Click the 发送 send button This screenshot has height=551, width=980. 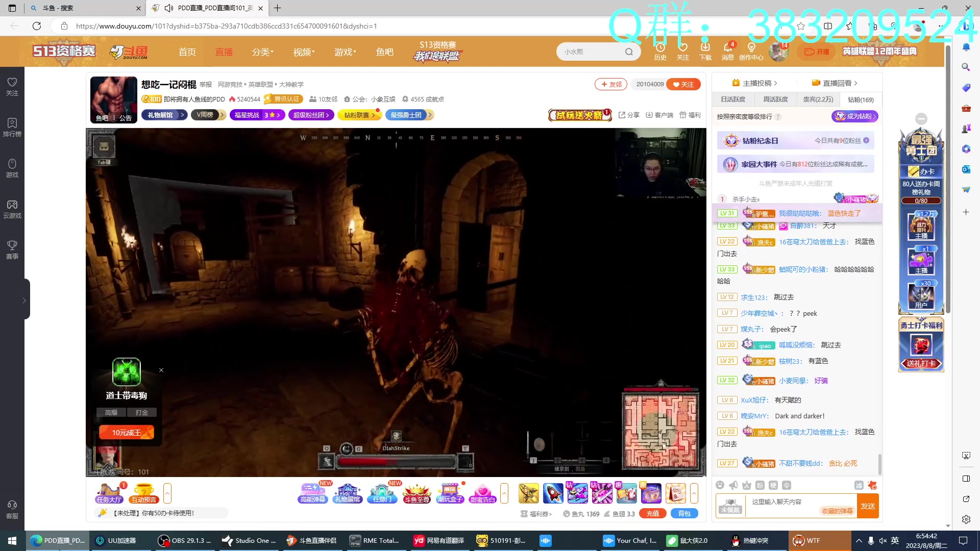pyautogui.click(x=868, y=506)
